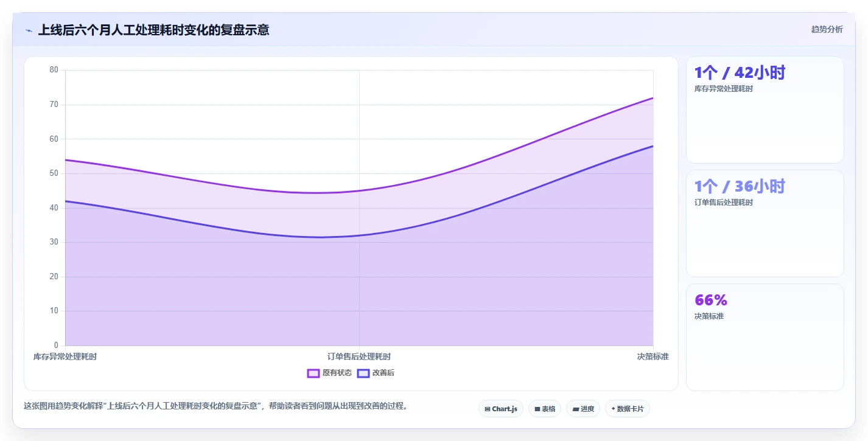Select the Chart.js tag
The width and height of the screenshot is (868, 441).
coord(501,409)
